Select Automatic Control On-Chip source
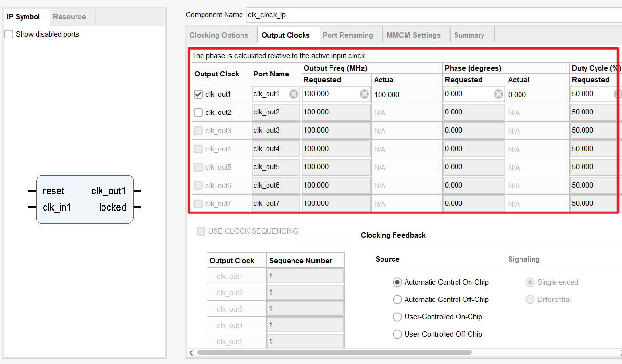 397,282
